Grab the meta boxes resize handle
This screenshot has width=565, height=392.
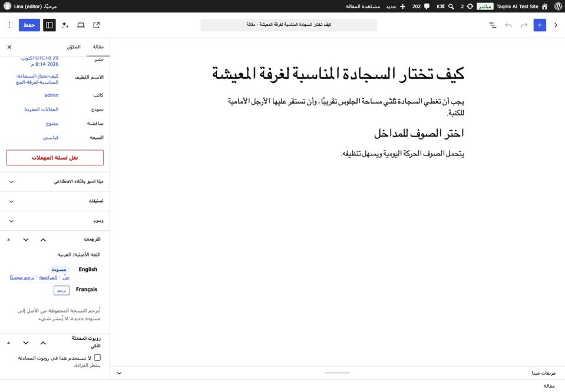(x=337, y=373)
